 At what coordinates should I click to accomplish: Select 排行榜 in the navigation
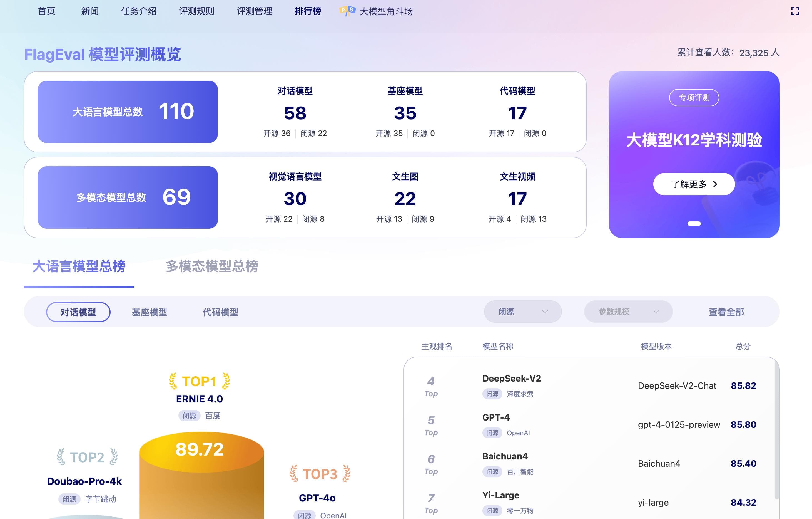pyautogui.click(x=308, y=11)
